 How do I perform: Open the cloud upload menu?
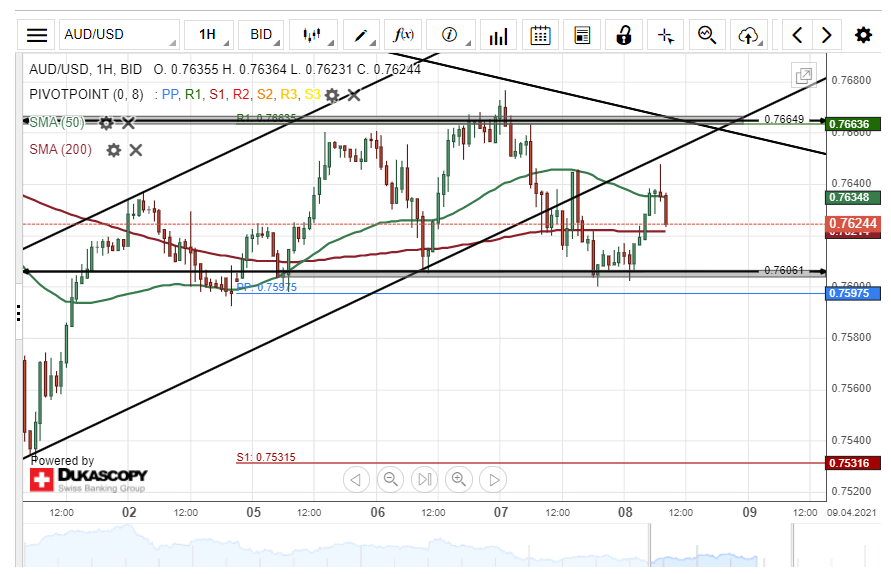(x=749, y=35)
